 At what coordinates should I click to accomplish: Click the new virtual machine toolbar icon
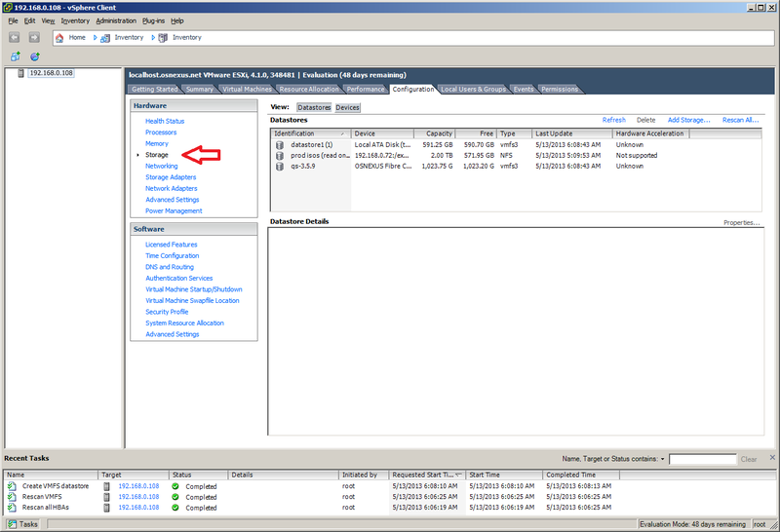[x=16, y=57]
